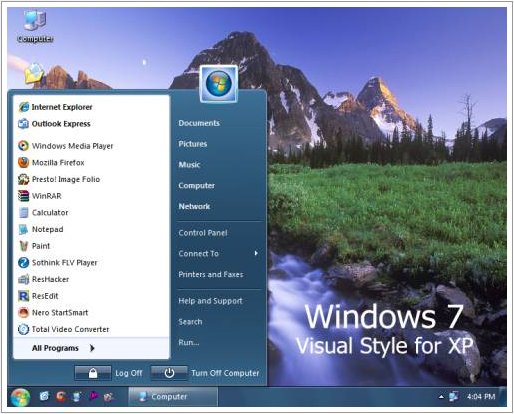The height and width of the screenshot is (414, 514).
Task: Open Pictures in Start menu
Action: [193, 144]
